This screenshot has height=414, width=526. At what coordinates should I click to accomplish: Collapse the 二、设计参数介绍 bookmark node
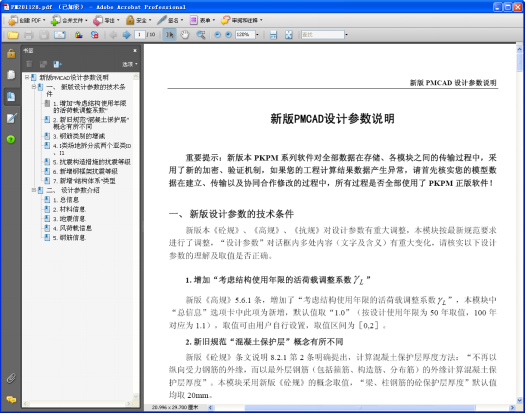(x=34, y=190)
